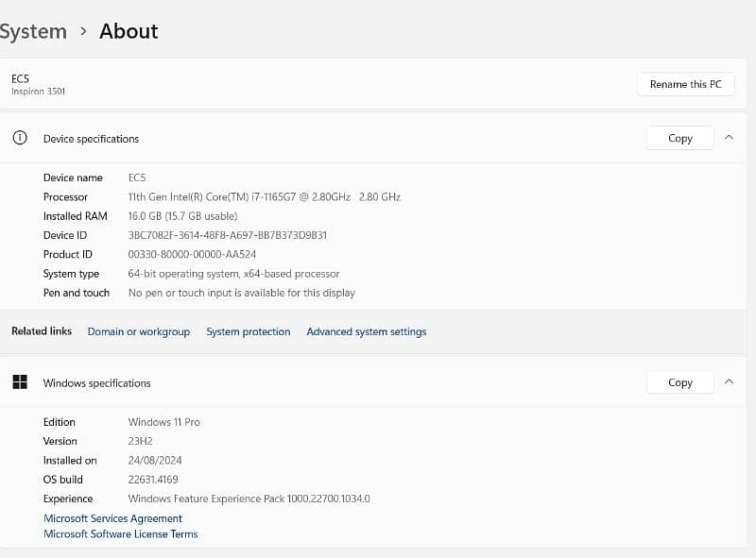Open the Microsoft Services Agreement link

click(112, 518)
